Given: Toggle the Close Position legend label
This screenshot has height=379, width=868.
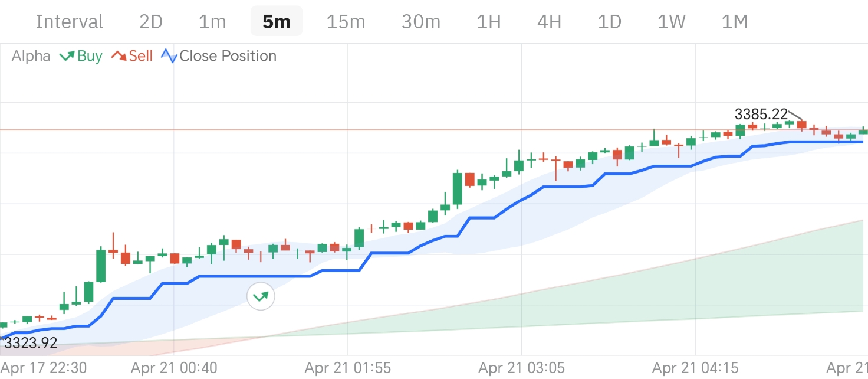Looking at the screenshot, I should click(228, 57).
